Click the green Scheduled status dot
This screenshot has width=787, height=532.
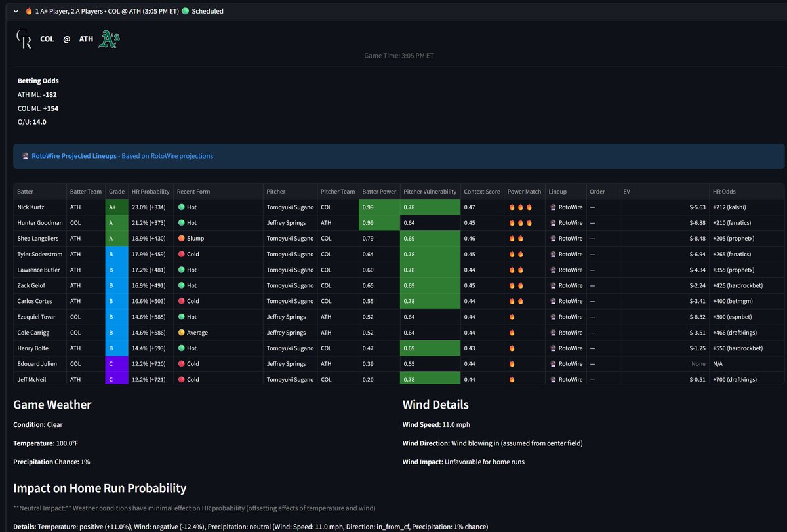click(185, 11)
